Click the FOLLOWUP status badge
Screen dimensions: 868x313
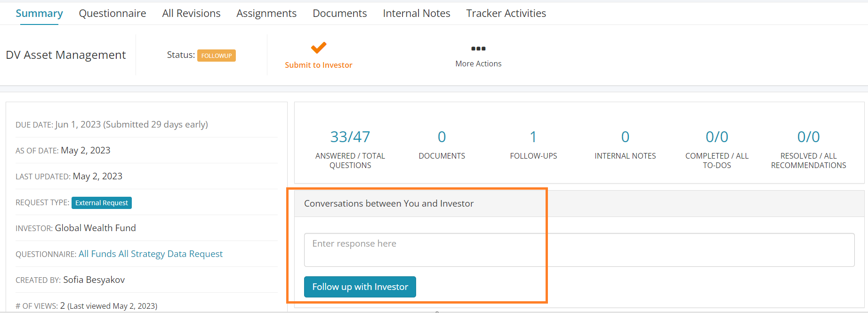pyautogui.click(x=217, y=56)
